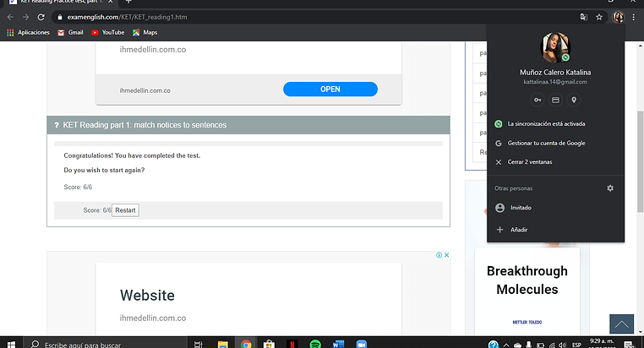Click the browser forward arrow
Image resolution: width=644 pixels, height=348 pixels.
point(26,17)
